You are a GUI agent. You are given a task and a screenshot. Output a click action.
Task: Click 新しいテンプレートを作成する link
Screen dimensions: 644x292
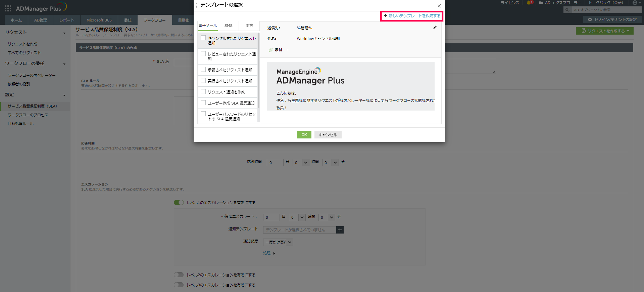414,16
